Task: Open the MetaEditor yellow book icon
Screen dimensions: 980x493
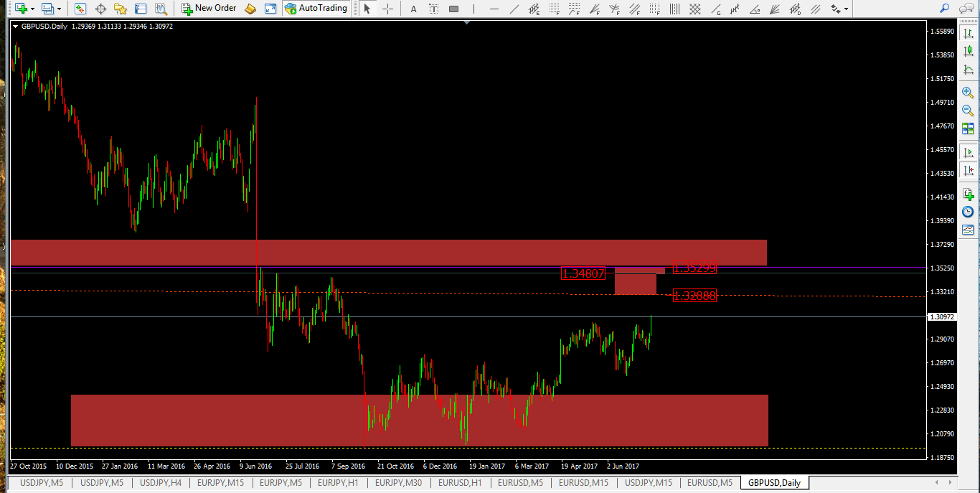Action: point(250,9)
